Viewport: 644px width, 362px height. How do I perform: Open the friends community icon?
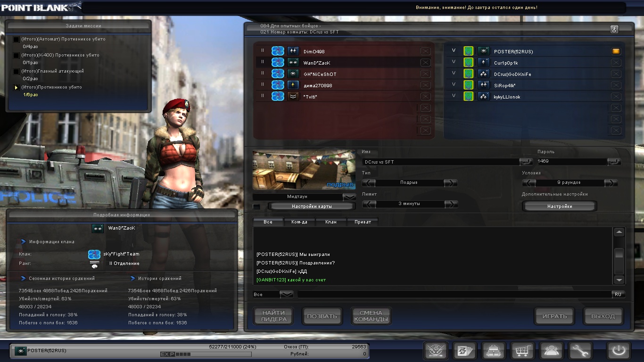click(552, 351)
